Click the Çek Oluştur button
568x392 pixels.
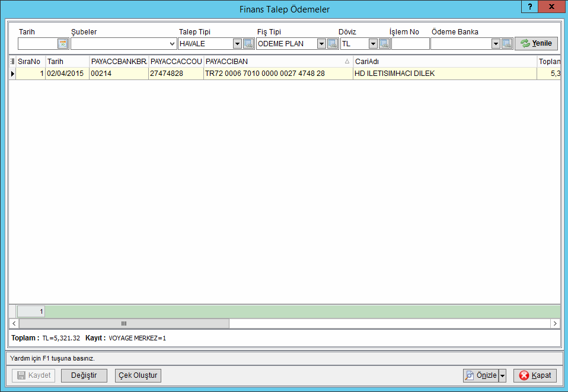point(138,375)
